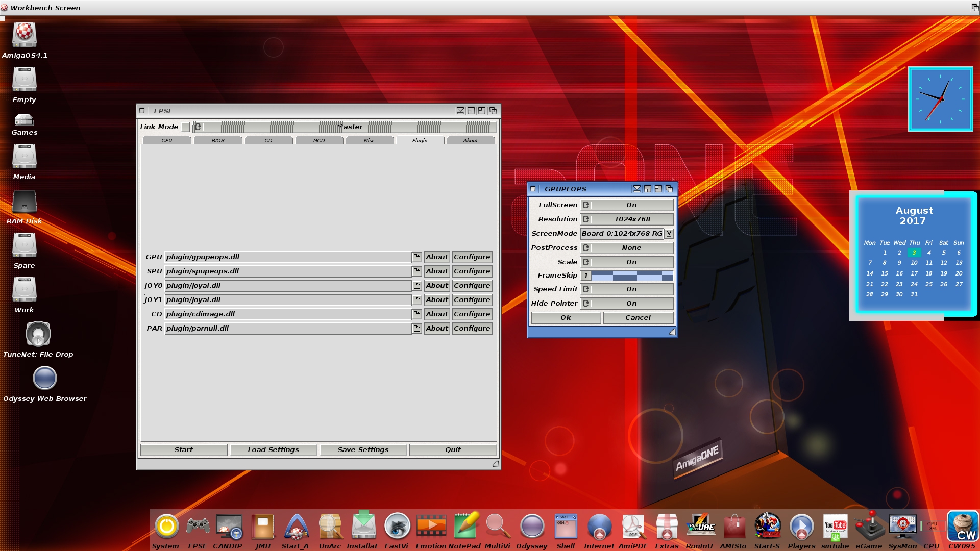
Task: Open the Work drive icon
Action: (24, 290)
